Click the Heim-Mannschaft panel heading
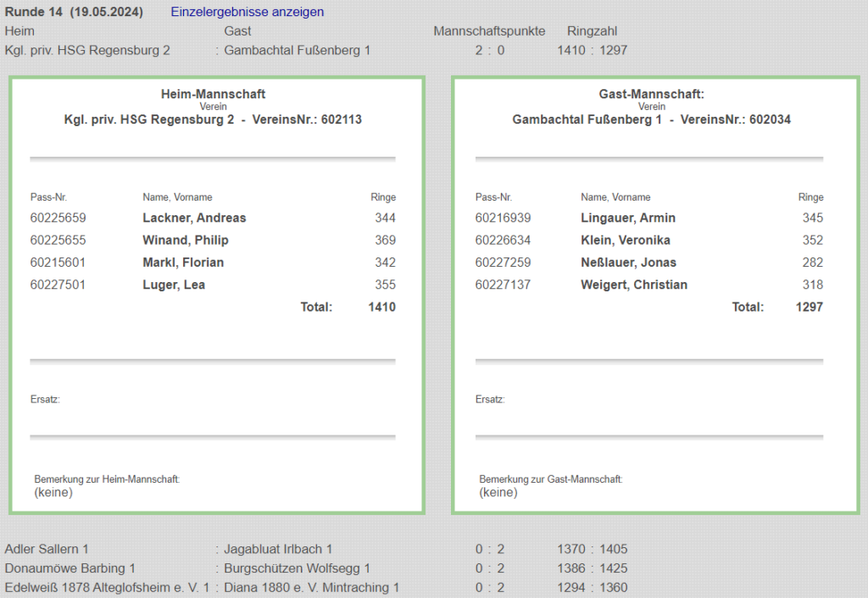 click(x=213, y=94)
